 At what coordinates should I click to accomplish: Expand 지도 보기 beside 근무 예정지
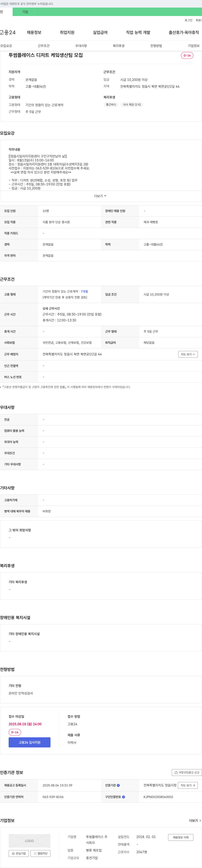pos(188,354)
